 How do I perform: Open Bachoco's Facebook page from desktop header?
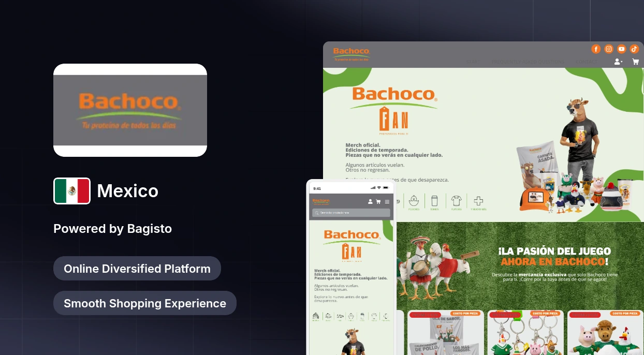tap(596, 49)
